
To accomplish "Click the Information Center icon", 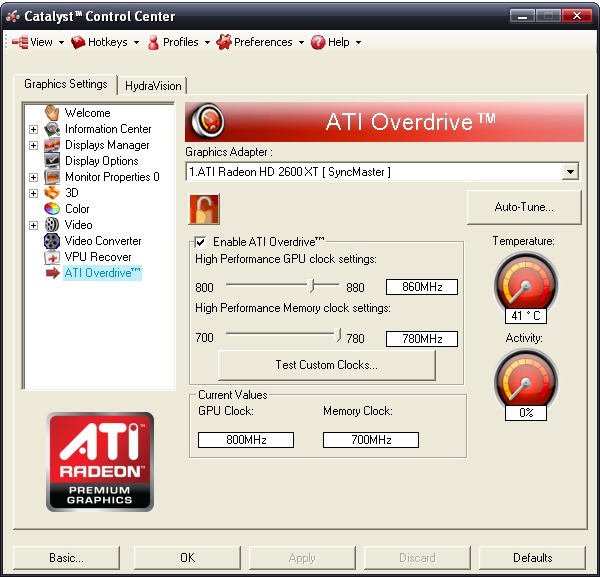I will coord(52,129).
